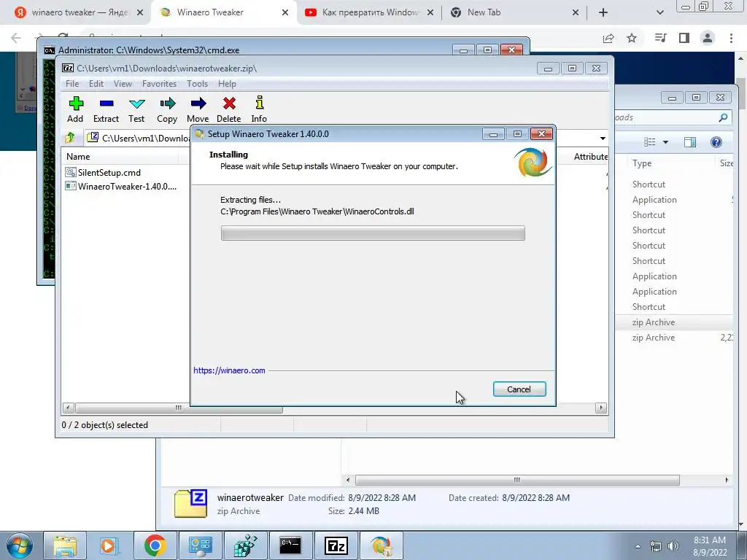Cancel the Winaero Tweaker installation
The height and width of the screenshot is (560, 747).
(519, 389)
